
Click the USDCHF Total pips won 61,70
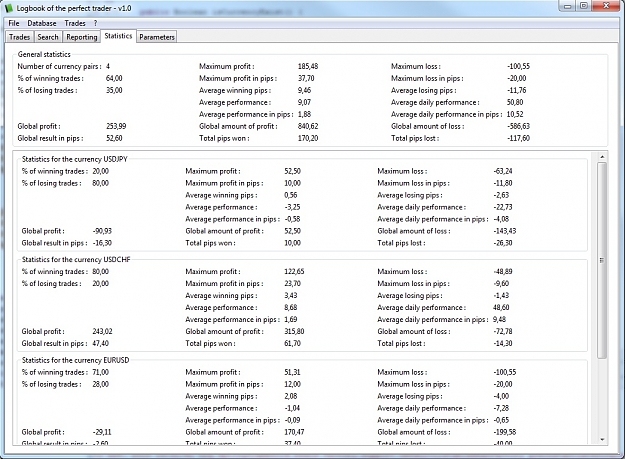point(293,343)
